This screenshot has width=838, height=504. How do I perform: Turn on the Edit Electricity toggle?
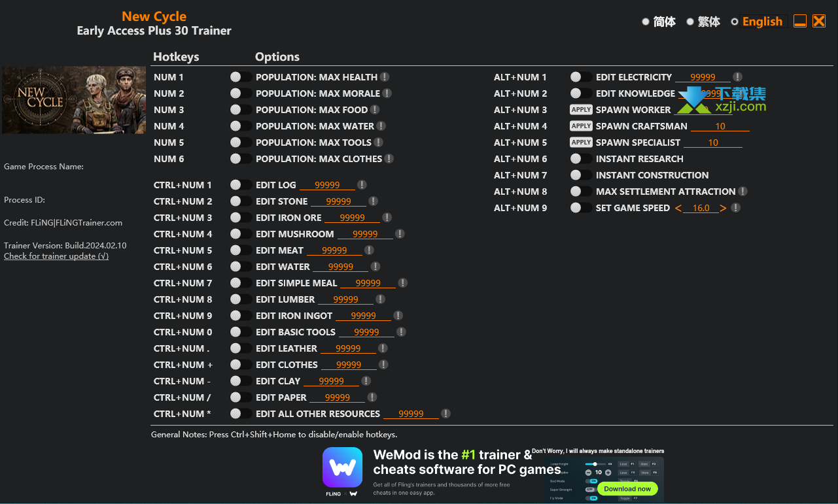(x=580, y=77)
